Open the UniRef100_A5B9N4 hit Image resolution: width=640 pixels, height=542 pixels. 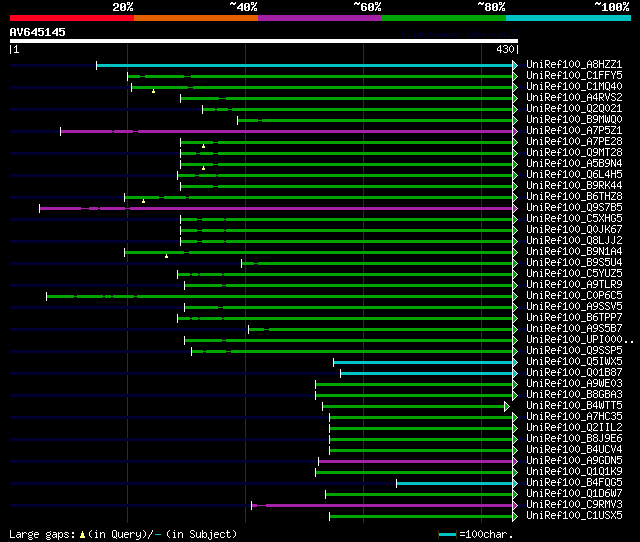coord(574,164)
